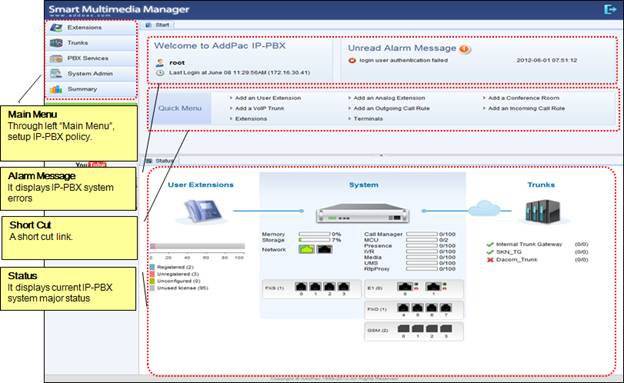The width and height of the screenshot is (624, 383).
Task: Open the System Admin menu item
Action: coord(92,74)
